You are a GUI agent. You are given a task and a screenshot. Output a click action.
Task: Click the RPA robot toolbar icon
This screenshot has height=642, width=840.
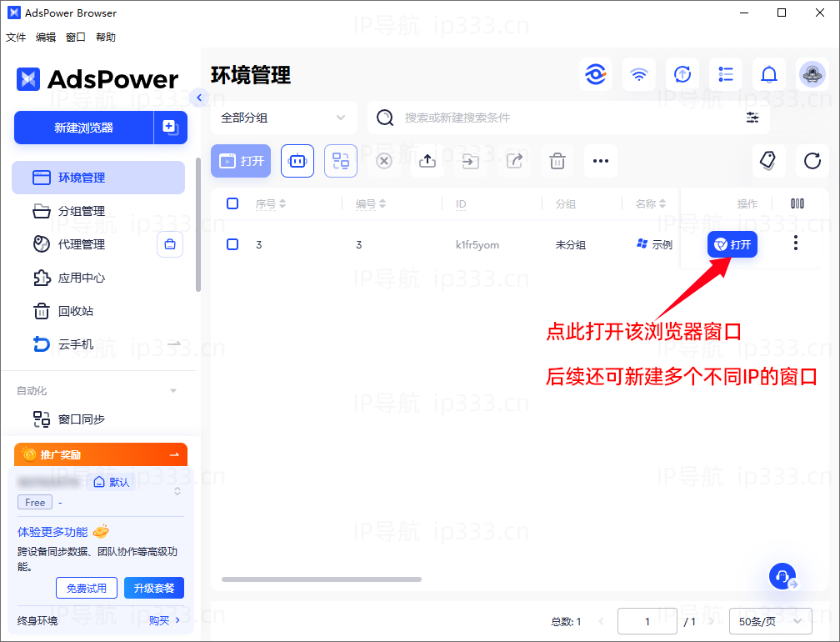(297, 161)
